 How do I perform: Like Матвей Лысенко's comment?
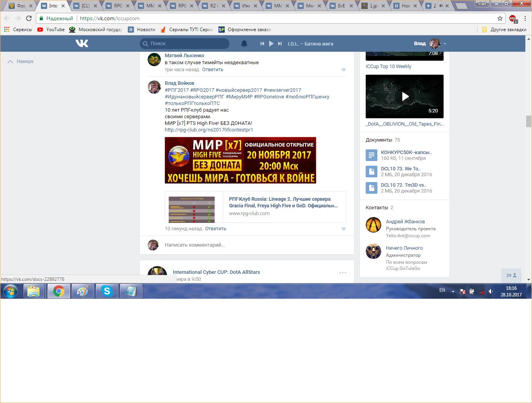344,70
